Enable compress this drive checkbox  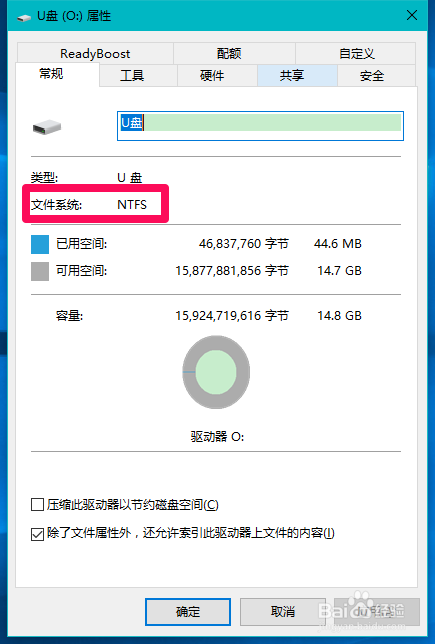[x=37, y=504]
